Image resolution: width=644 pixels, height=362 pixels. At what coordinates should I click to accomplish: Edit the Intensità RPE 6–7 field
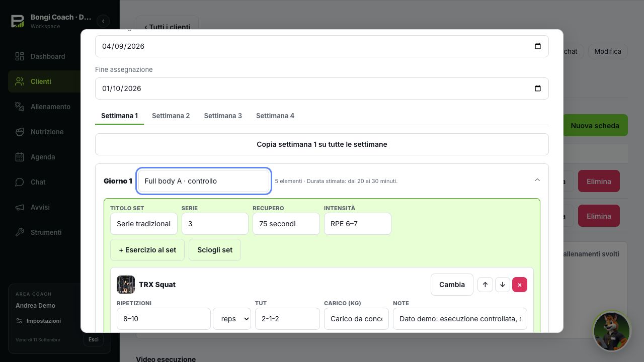358,224
